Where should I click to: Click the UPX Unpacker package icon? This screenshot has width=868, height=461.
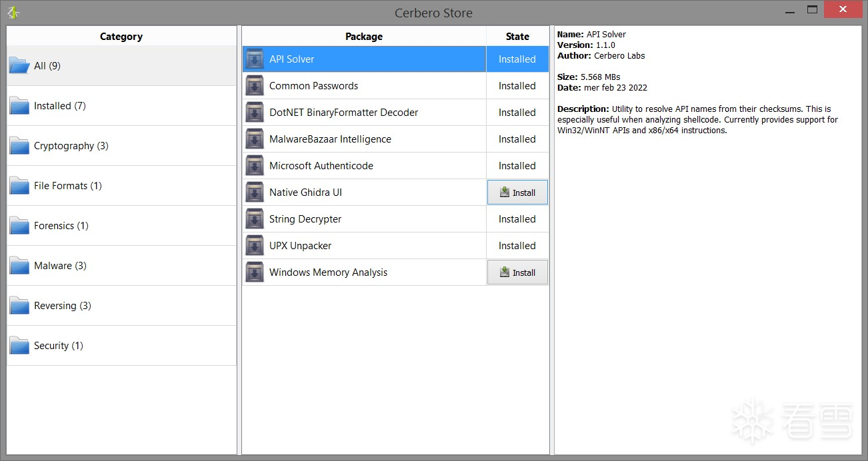point(255,246)
